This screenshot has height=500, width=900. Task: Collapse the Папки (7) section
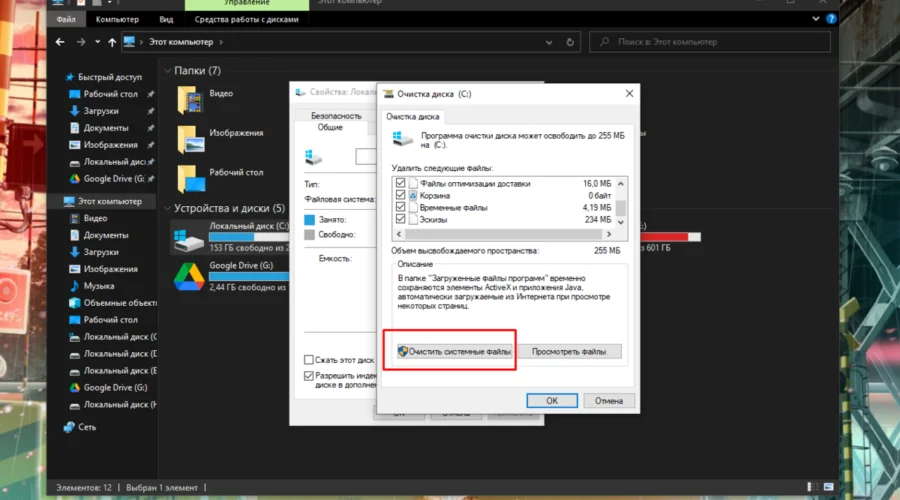167,71
